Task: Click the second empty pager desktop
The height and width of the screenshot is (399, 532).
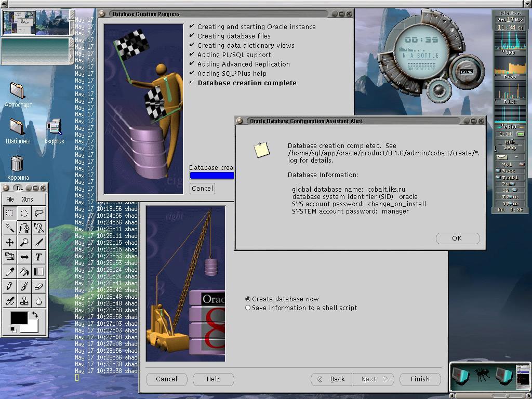Action: pos(35,51)
